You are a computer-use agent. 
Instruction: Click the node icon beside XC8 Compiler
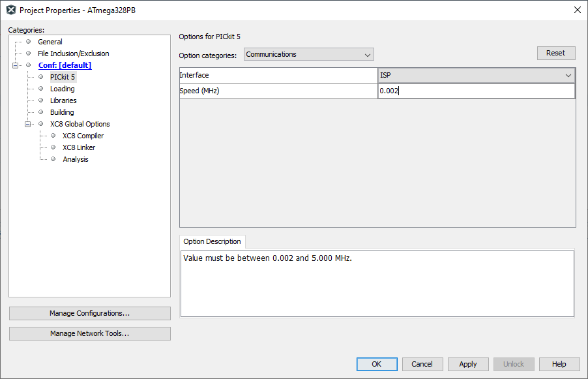coord(52,135)
